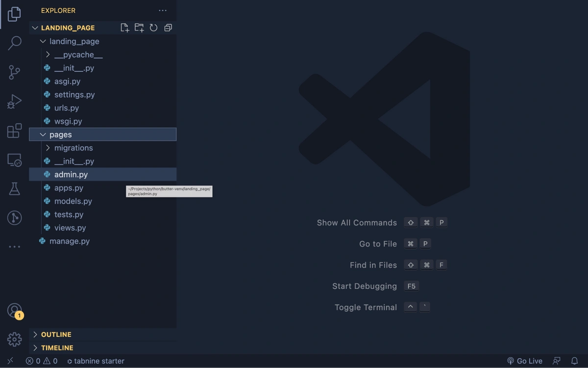Expand the __pycache__ folder
Viewport: 588px width, 368px height.
point(103,54)
